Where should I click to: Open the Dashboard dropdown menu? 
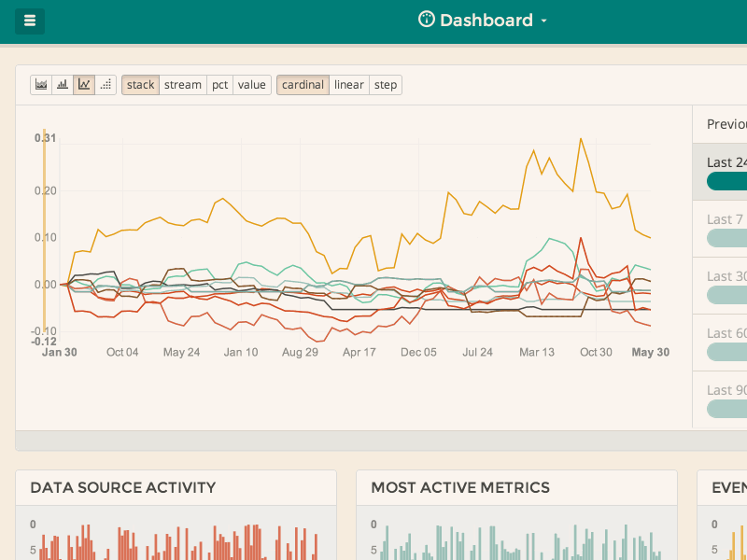coord(544,20)
